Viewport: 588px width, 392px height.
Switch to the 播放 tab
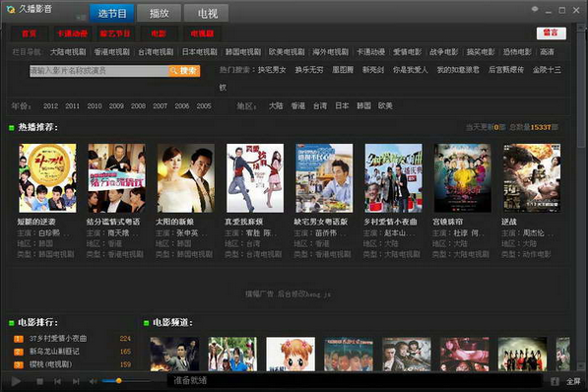(x=159, y=14)
